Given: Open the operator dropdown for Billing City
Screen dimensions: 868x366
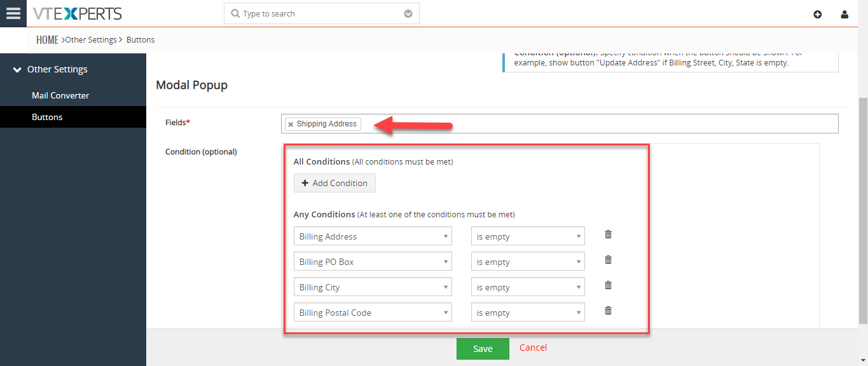Looking at the screenshot, I should (x=528, y=287).
